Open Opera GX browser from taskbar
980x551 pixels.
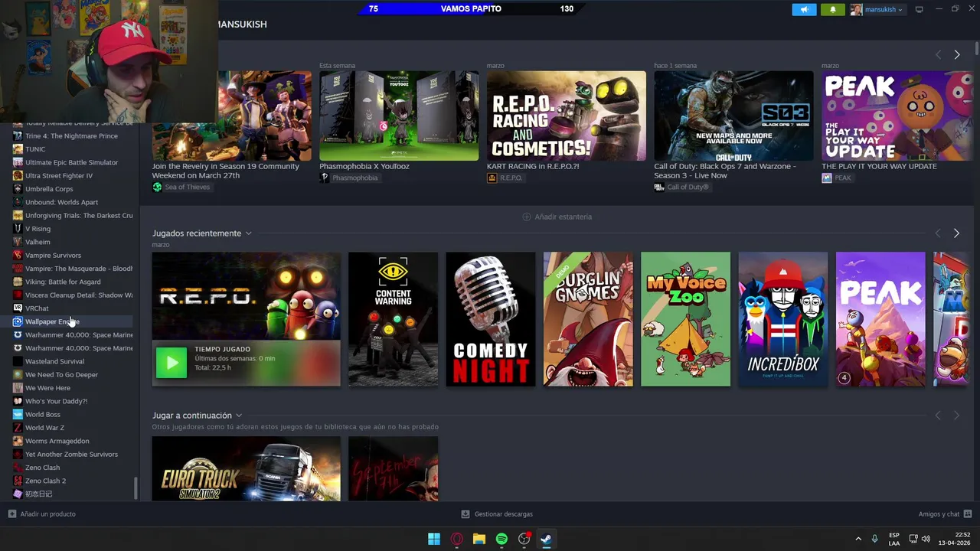[x=457, y=539]
